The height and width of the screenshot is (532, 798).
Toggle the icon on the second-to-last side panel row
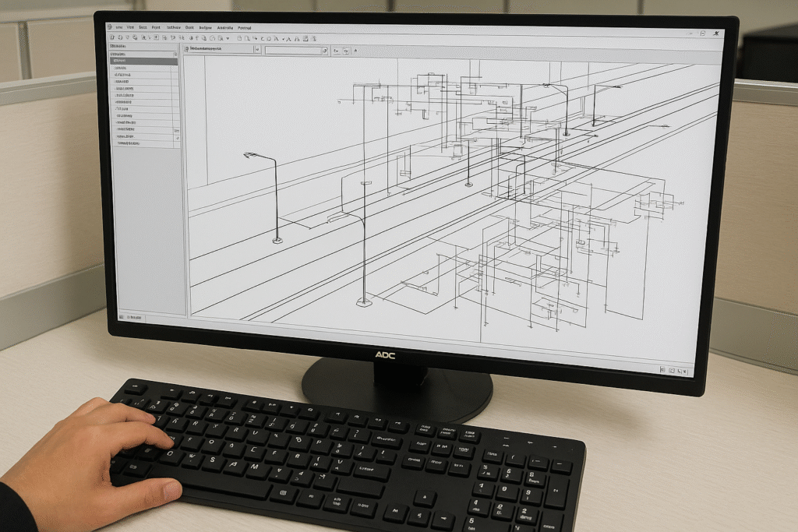(177, 137)
